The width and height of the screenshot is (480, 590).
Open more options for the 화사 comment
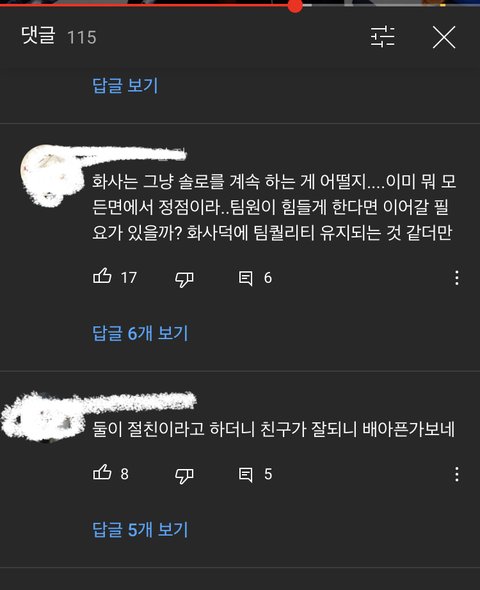coord(457,278)
